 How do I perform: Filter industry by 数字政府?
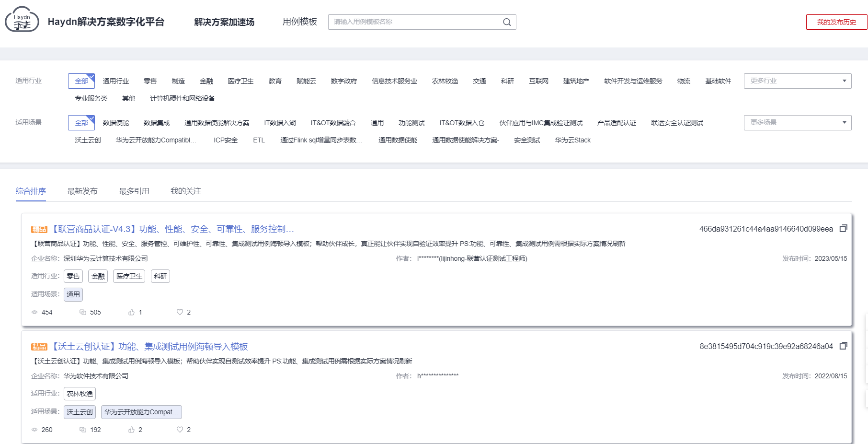tap(344, 81)
